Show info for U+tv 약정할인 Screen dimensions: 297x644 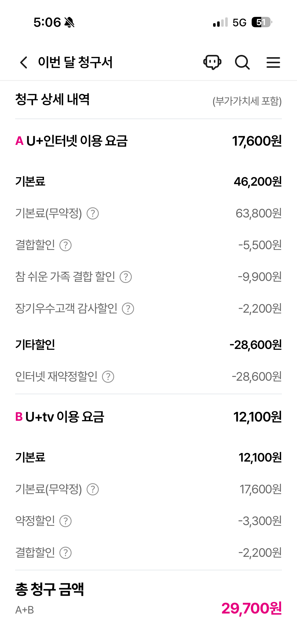pos(65,521)
